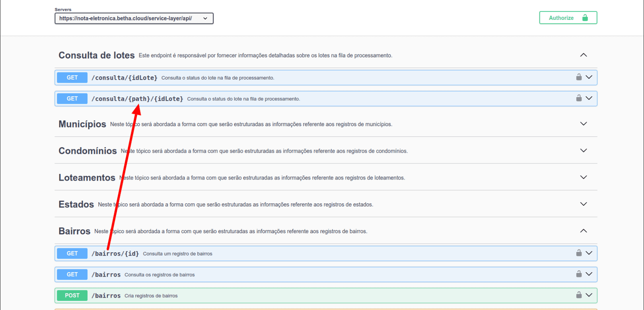Click GET badge of /consulta/{path}/{idLote}
644x310 pixels.
point(72,99)
